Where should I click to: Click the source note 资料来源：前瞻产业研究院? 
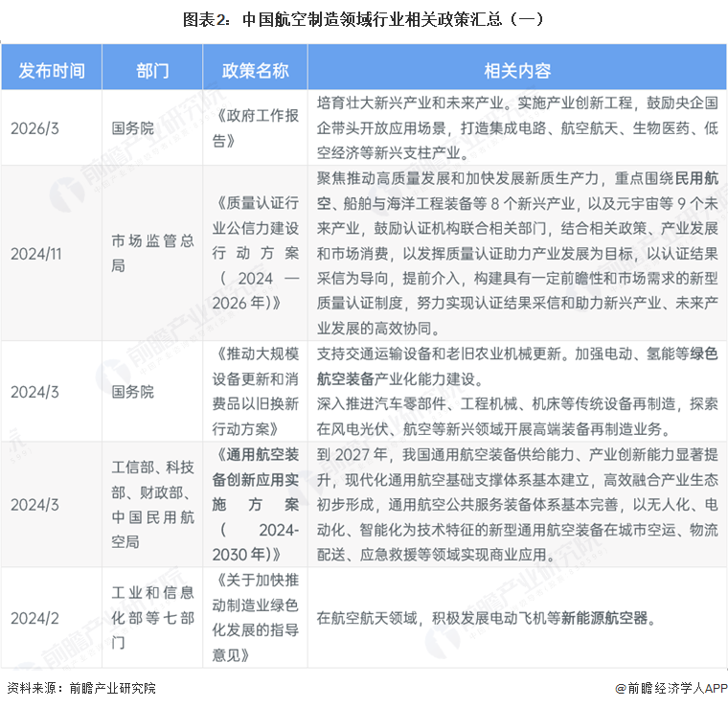click(x=81, y=688)
